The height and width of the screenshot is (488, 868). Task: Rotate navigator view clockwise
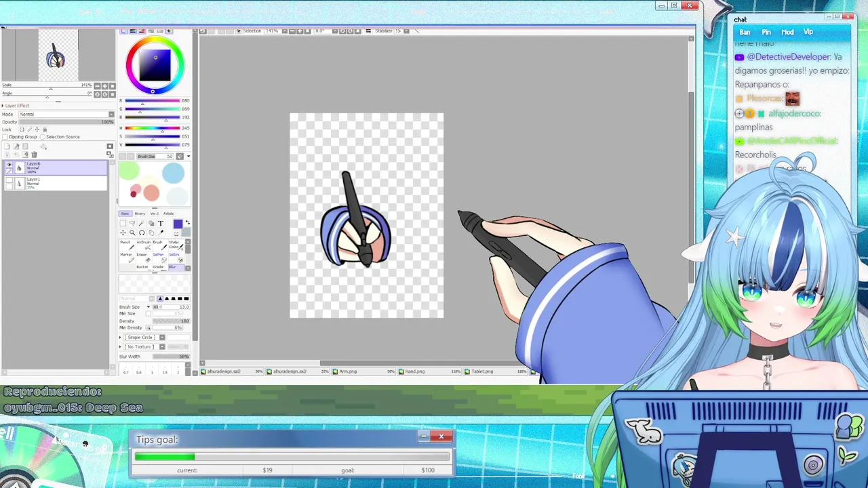(105, 94)
